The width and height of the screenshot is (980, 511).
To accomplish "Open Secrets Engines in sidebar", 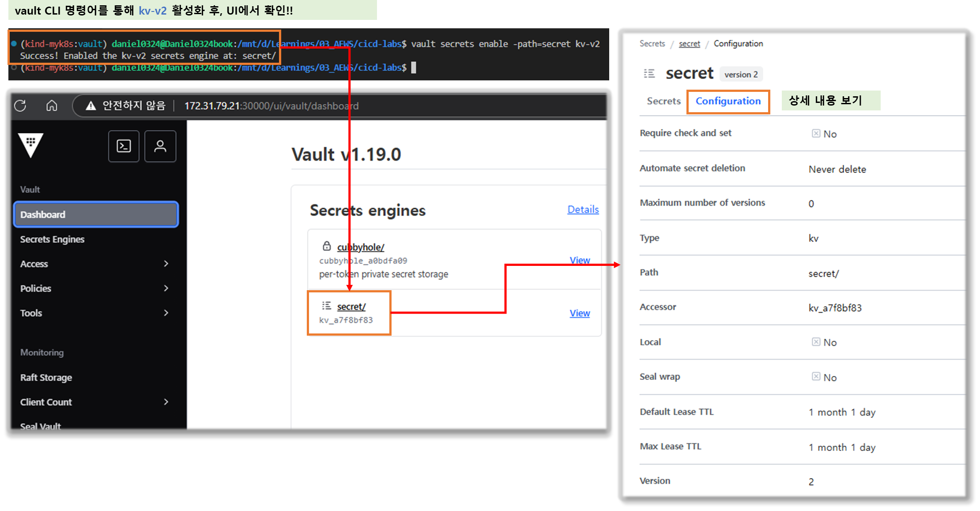I will pyautogui.click(x=52, y=239).
